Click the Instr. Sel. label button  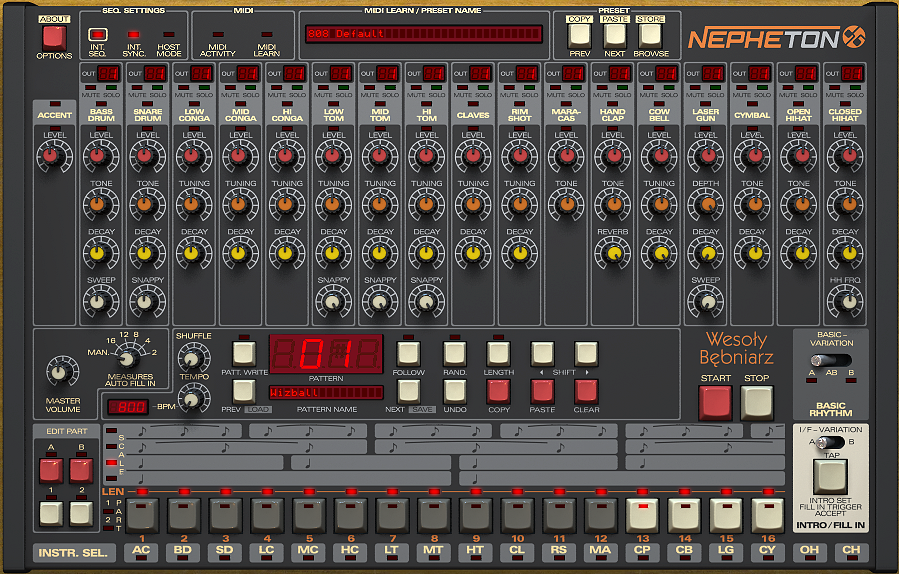coord(73,553)
